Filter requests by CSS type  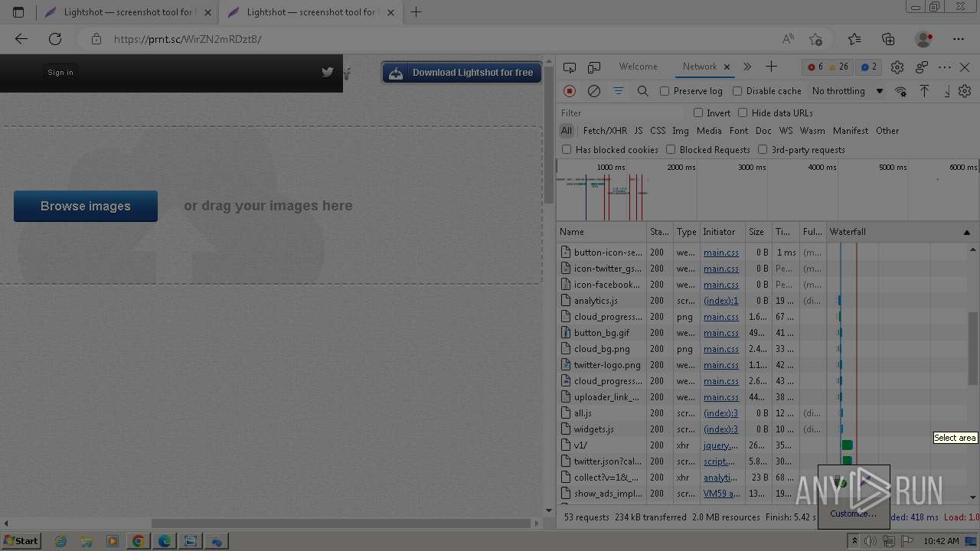point(658,131)
